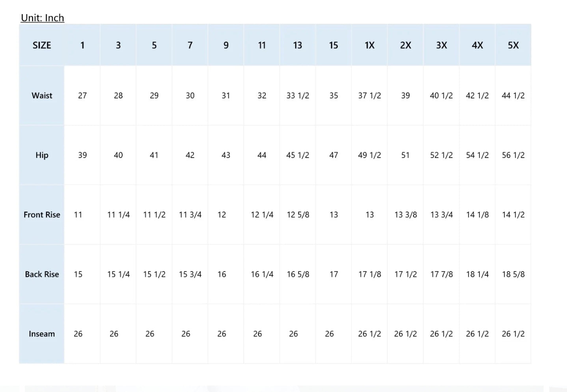Click the SIZE header cell
This screenshot has width=567, height=392.
42,45
